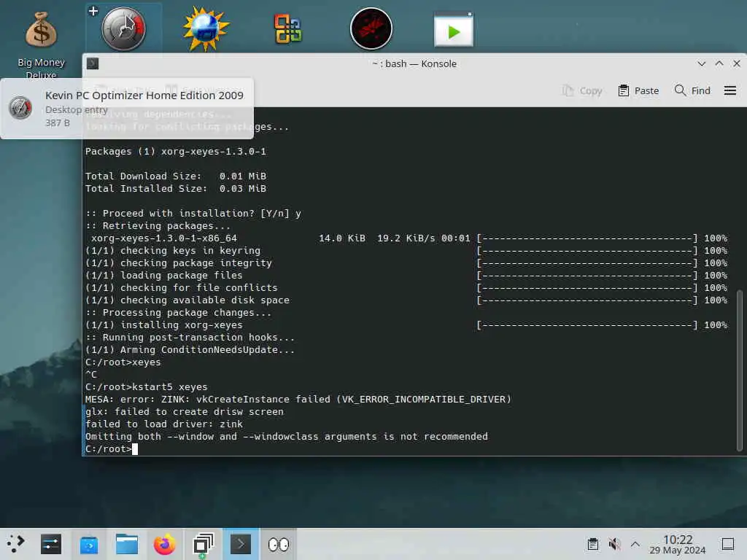
Task: Open the clock showing 10:22
Action: coord(678,544)
